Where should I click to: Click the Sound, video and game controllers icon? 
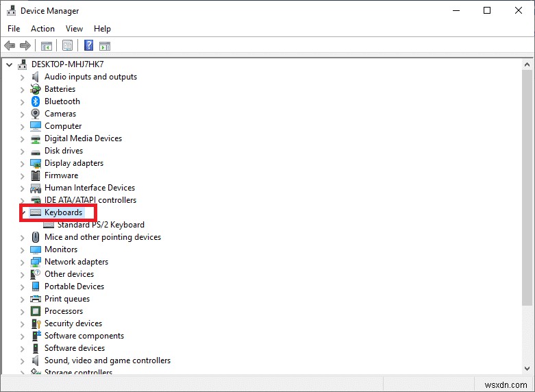tap(36, 360)
